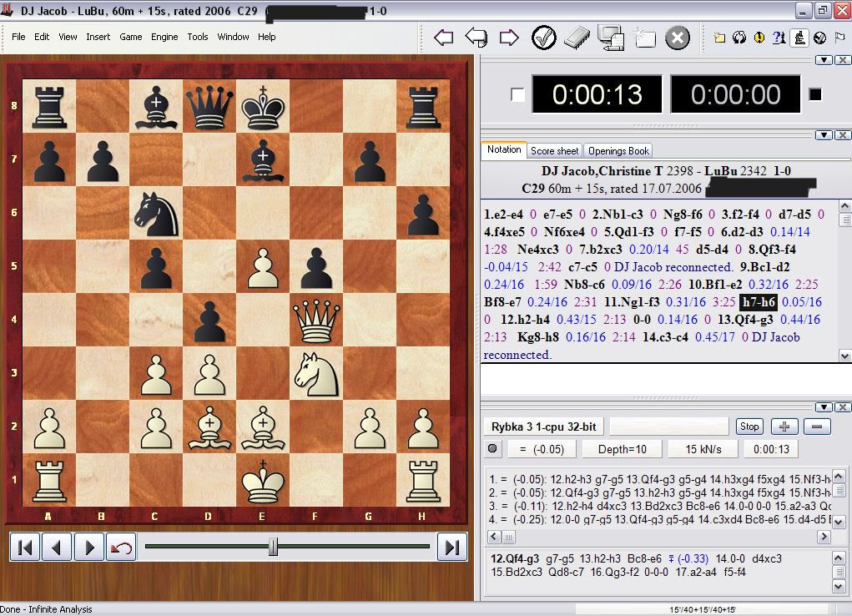
Task: Click the white flag icon
Action: (840, 38)
